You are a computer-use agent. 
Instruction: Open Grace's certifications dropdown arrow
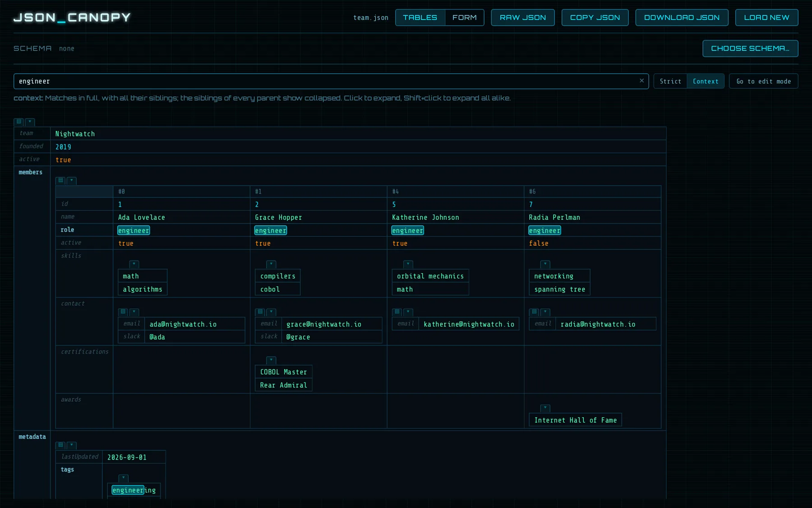(271, 360)
